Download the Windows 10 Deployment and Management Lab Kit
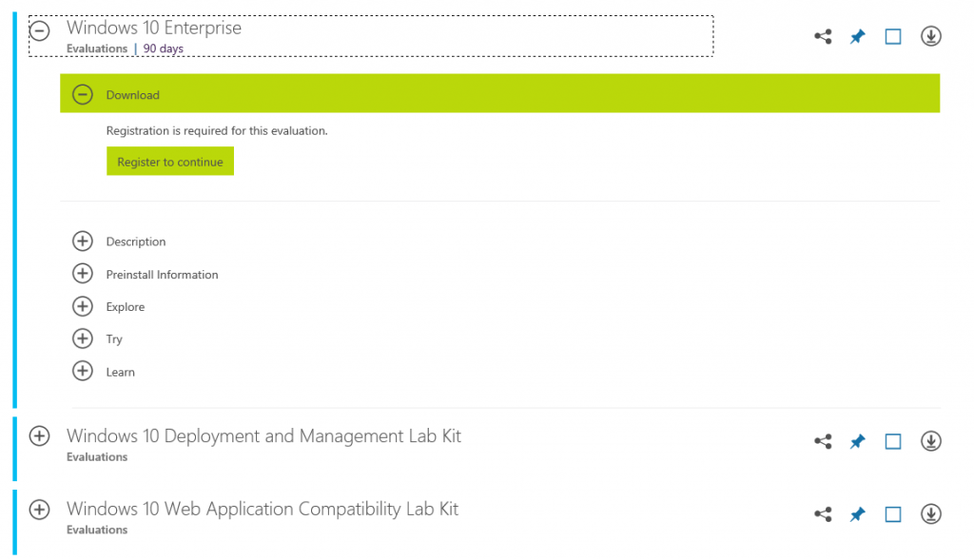The height and width of the screenshot is (560, 974). [x=930, y=440]
